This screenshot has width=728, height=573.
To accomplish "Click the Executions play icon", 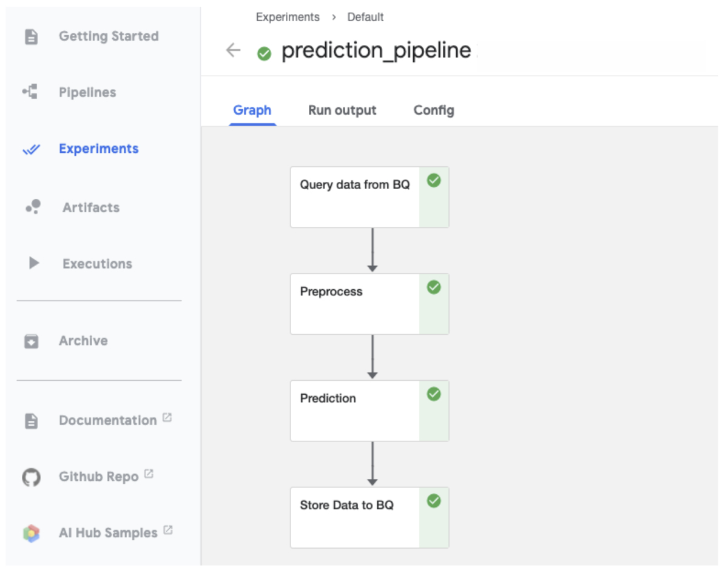I will click(34, 263).
